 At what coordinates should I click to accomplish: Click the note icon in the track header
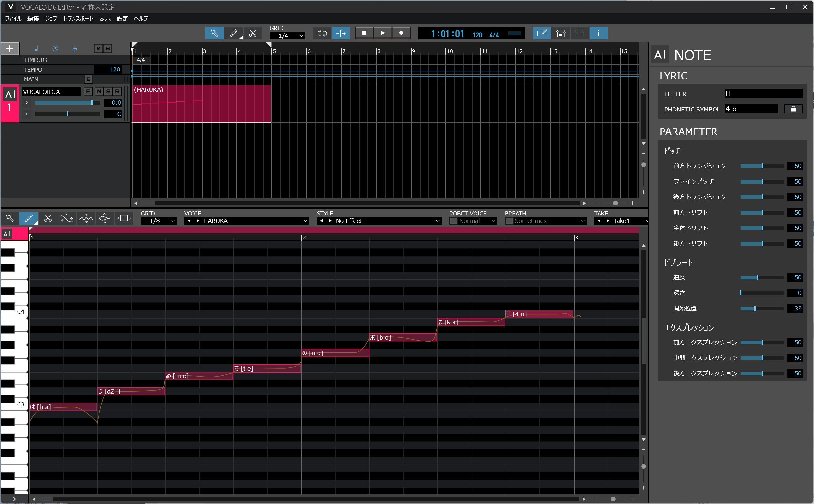point(36,49)
